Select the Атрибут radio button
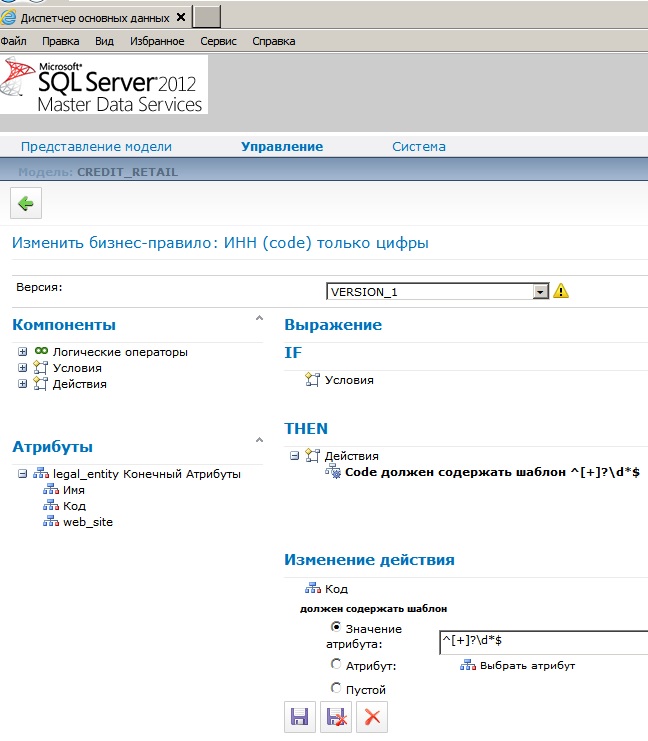This screenshot has height=741, width=648. [336, 664]
